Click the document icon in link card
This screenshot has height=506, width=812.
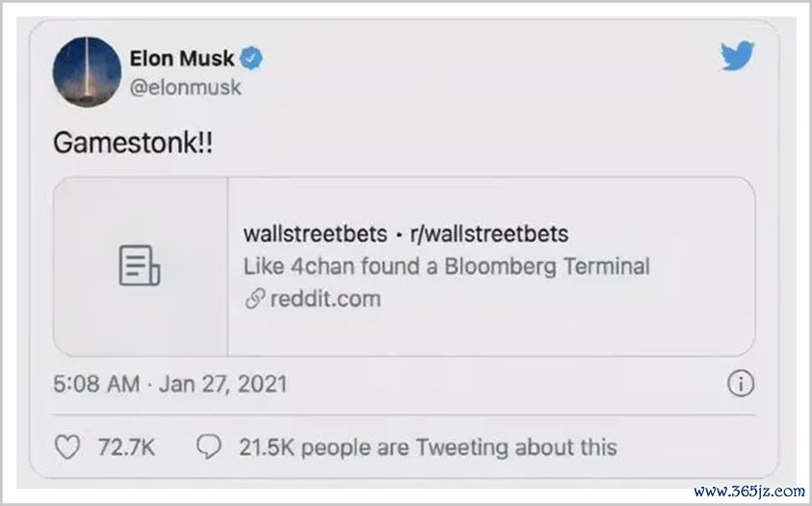tap(140, 266)
